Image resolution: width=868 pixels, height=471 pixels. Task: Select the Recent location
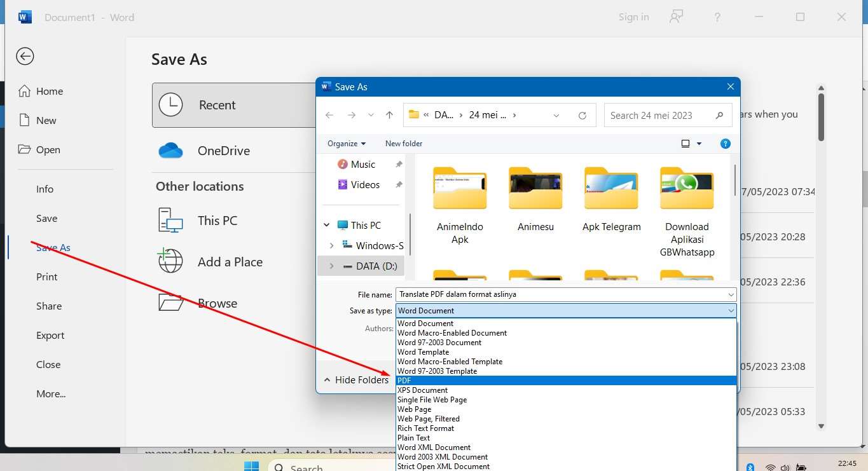[x=234, y=105]
